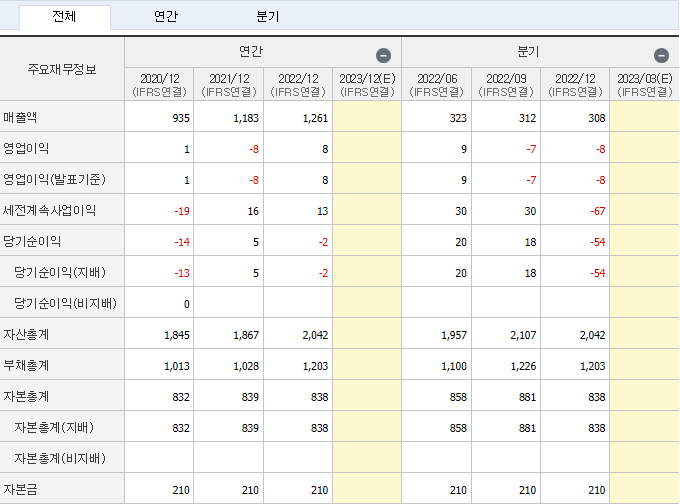Click the 영업이익 row label

pyautogui.click(x=26, y=149)
